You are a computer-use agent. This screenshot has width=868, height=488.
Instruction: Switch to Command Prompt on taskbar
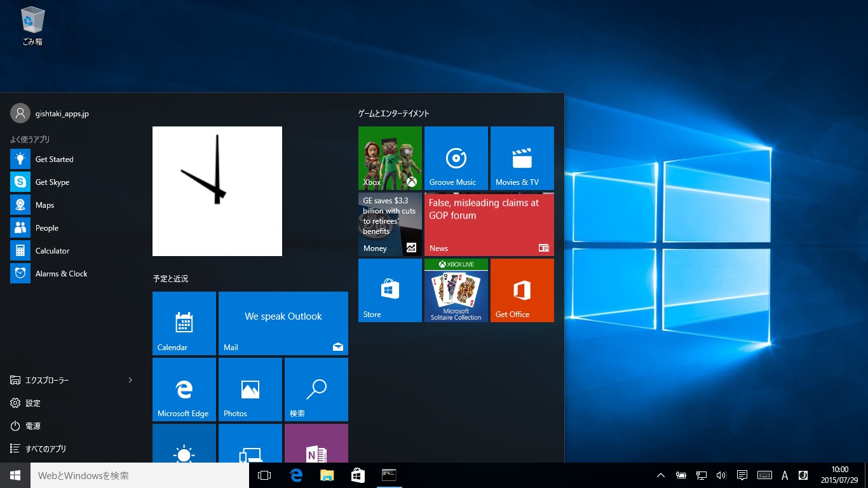point(389,475)
